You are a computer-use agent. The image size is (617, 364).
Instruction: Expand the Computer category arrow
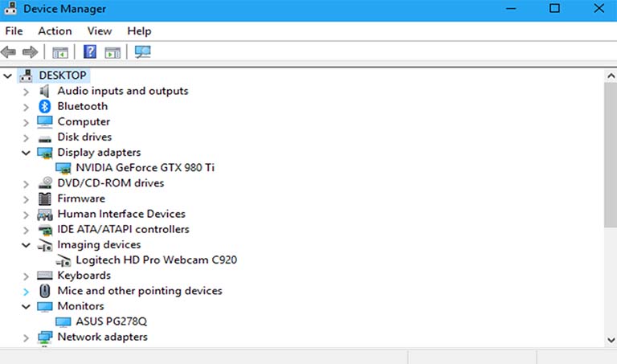click(x=26, y=123)
